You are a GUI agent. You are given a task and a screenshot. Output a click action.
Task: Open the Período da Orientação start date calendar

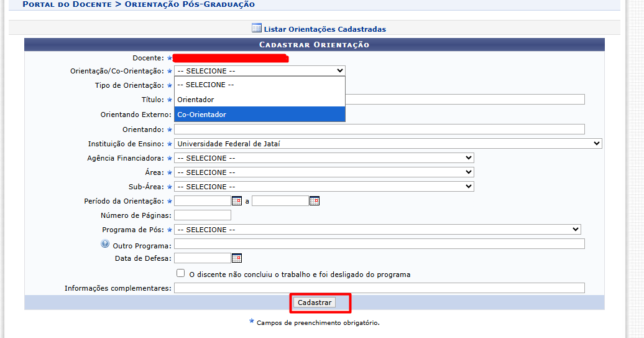coord(237,200)
